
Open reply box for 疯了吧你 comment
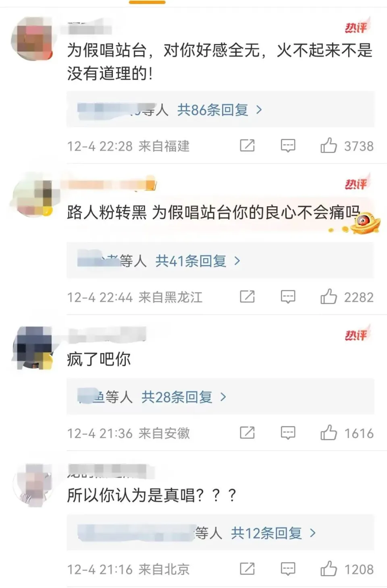(288, 433)
